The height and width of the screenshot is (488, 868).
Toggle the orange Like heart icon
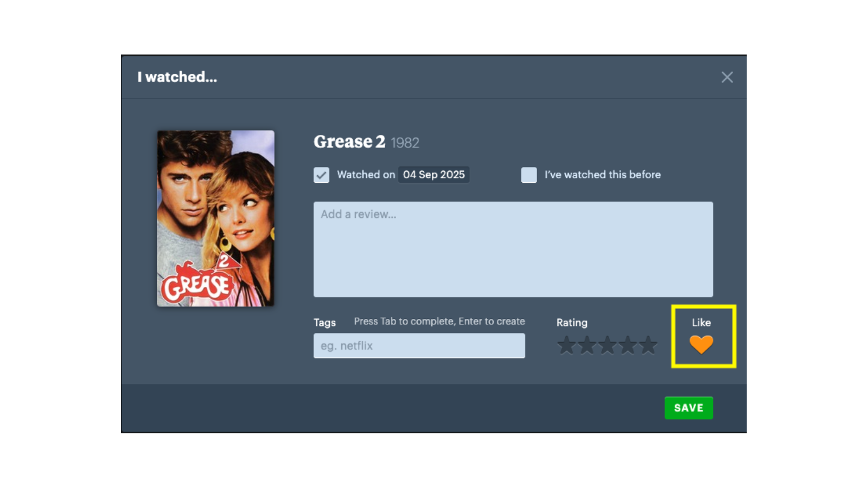701,344
